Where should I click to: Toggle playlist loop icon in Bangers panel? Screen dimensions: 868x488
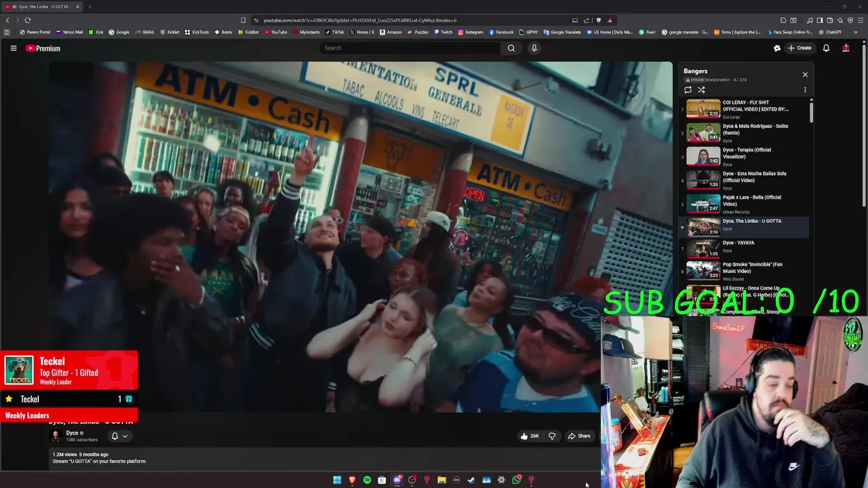point(688,89)
